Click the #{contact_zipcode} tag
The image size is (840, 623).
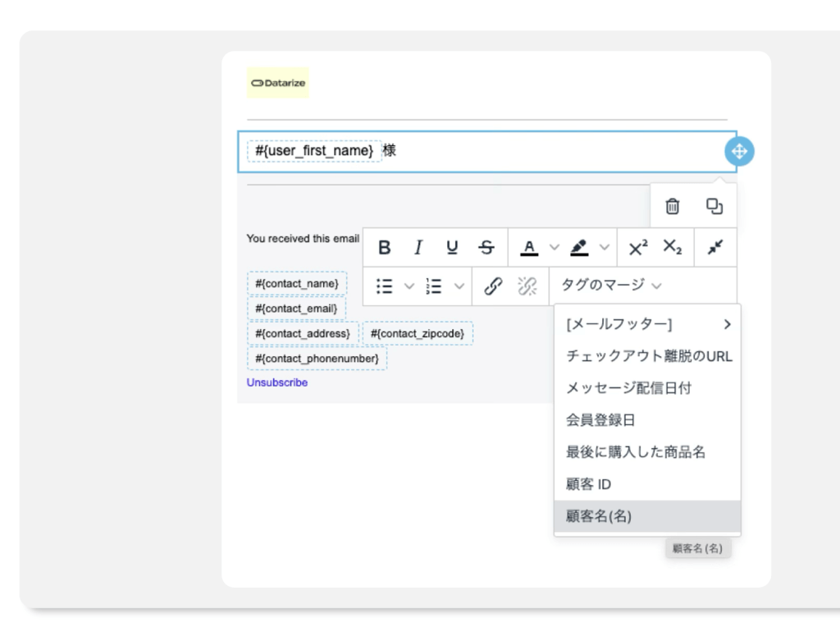(x=418, y=333)
